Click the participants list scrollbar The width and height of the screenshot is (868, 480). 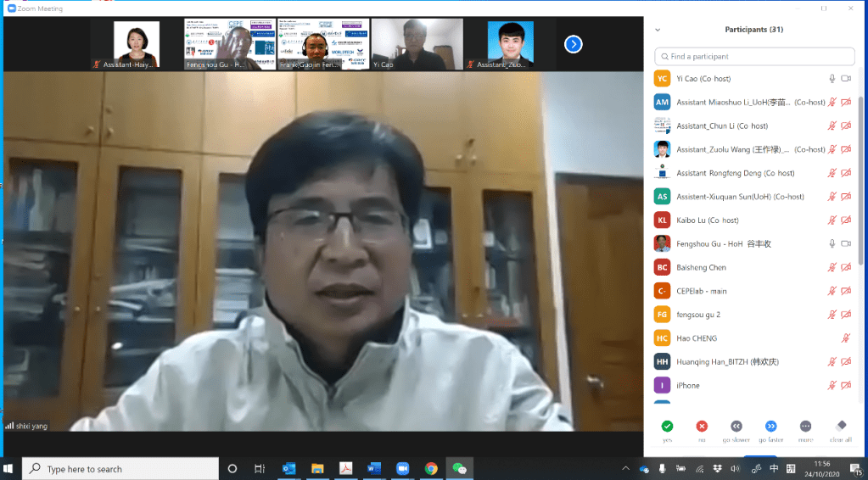(x=860, y=170)
